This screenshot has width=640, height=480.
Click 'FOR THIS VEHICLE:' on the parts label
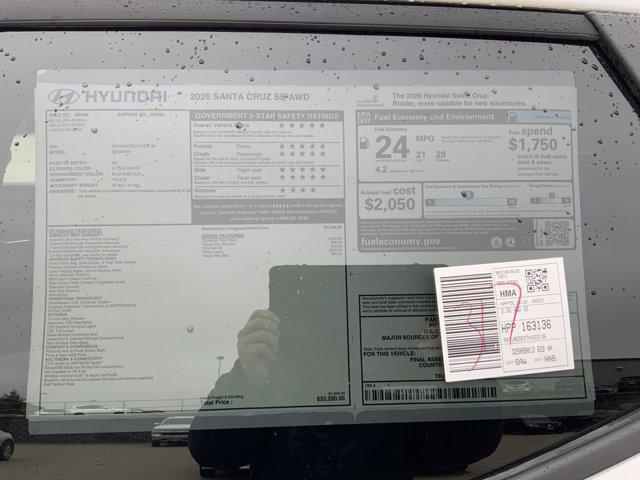[389, 353]
